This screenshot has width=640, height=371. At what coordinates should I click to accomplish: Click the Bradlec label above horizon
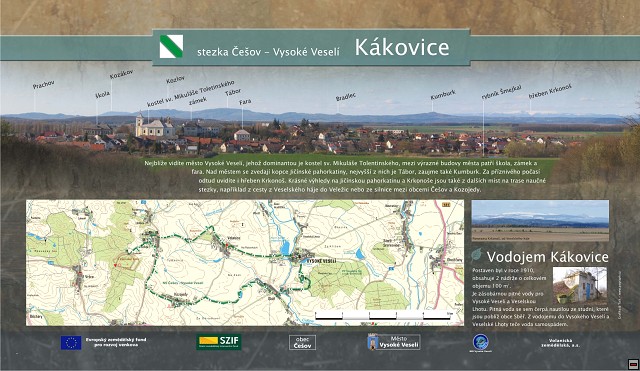[x=346, y=97]
